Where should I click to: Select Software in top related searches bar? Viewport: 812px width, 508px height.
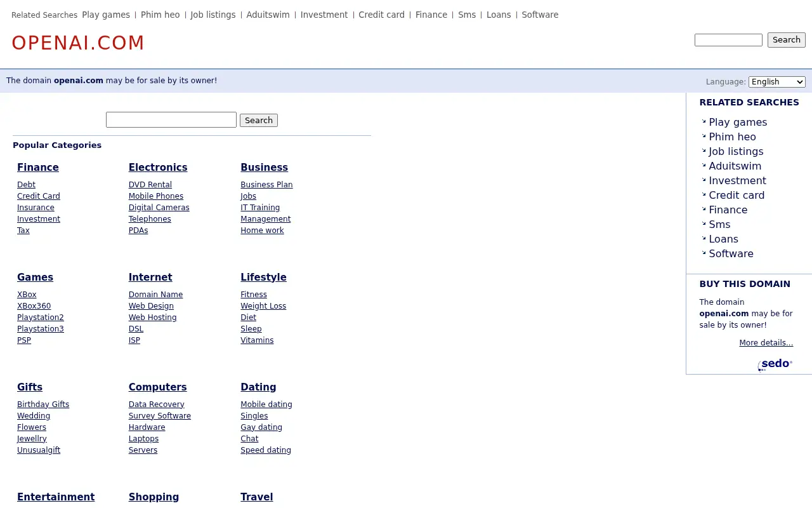tap(540, 15)
